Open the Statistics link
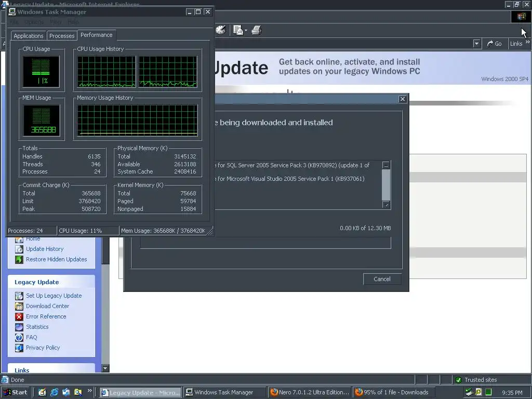 (37, 327)
